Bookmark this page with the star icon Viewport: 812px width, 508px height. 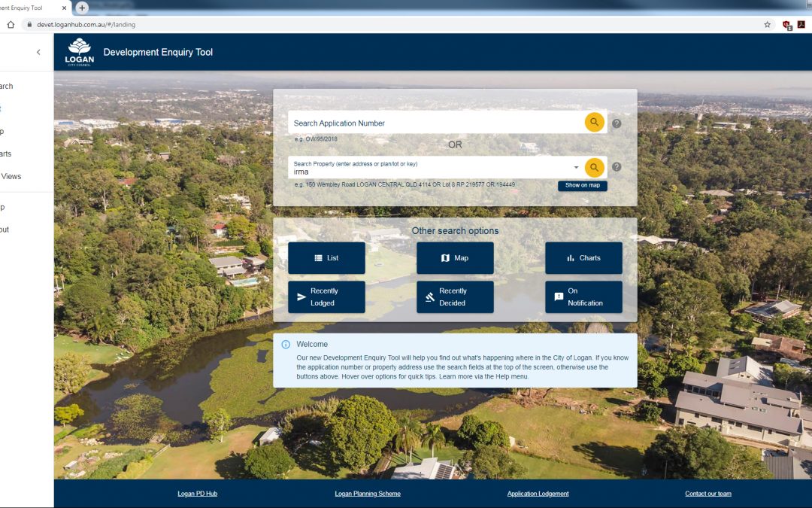[x=768, y=24]
